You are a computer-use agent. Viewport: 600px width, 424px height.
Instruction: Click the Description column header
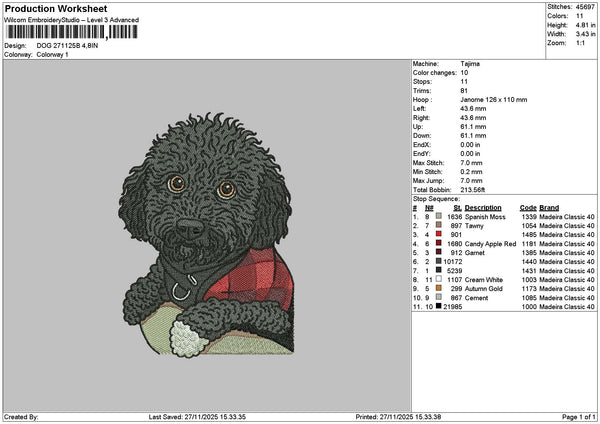tap(483, 208)
